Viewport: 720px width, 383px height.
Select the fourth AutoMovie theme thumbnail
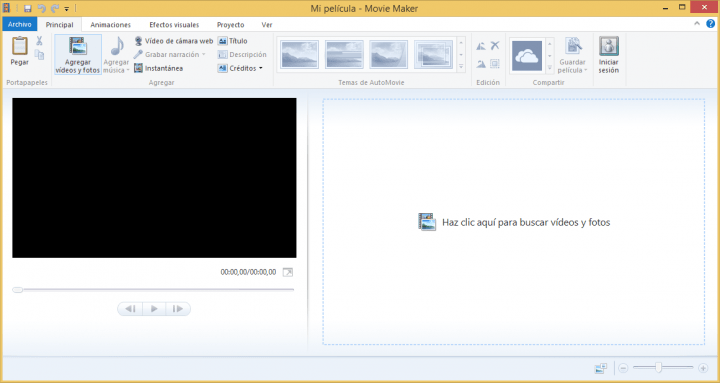click(x=433, y=54)
